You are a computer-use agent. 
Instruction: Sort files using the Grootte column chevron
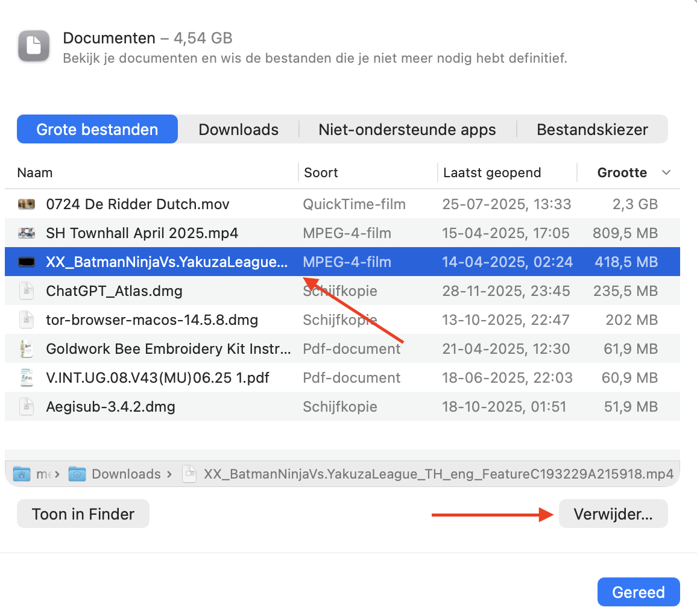(666, 172)
